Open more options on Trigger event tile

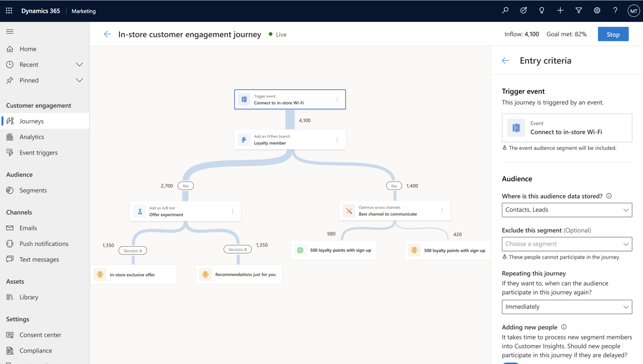pyautogui.click(x=337, y=99)
